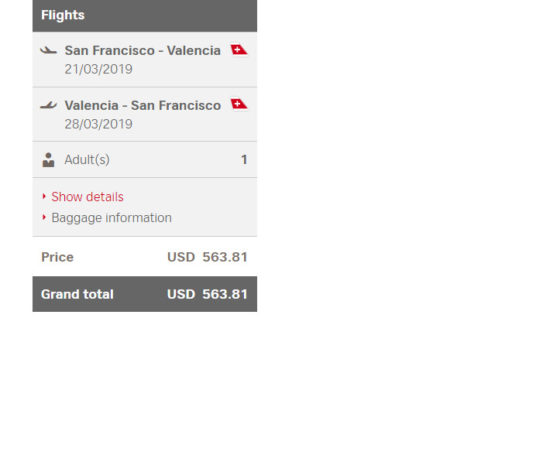Expand the Baggage information arrow
Viewport: 550px width, 455px height.
(44, 218)
